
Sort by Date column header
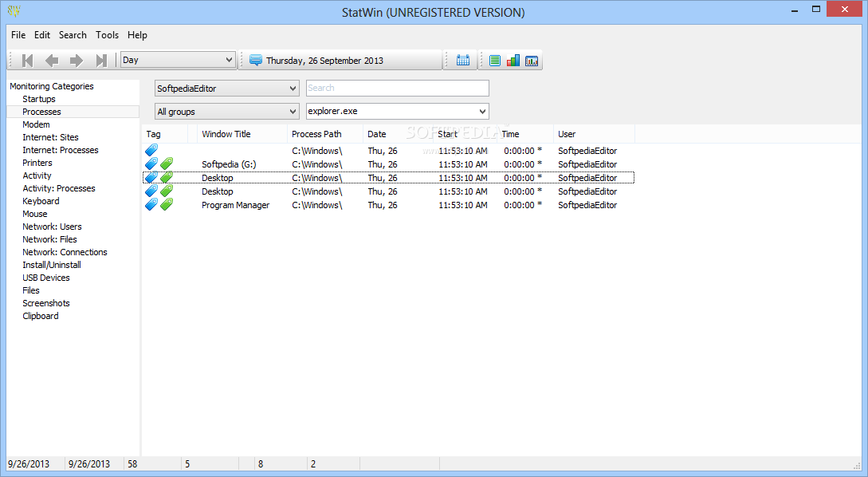click(x=398, y=134)
